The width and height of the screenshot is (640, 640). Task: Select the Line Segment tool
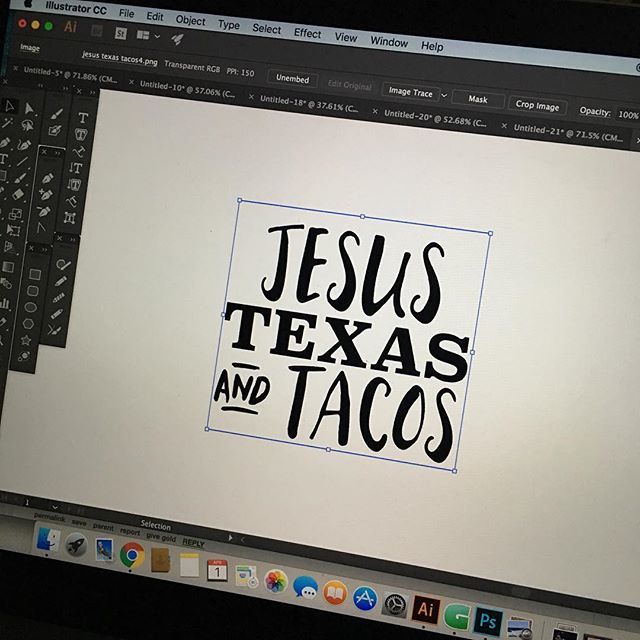(22, 162)
